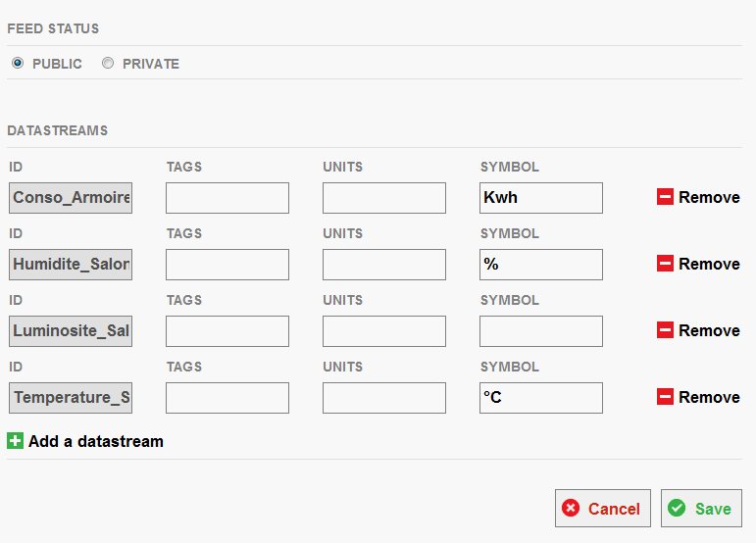This screenshot has width=756, height=543.
Task: Click the Symbol field containing °C
Action: pos(541,398)
